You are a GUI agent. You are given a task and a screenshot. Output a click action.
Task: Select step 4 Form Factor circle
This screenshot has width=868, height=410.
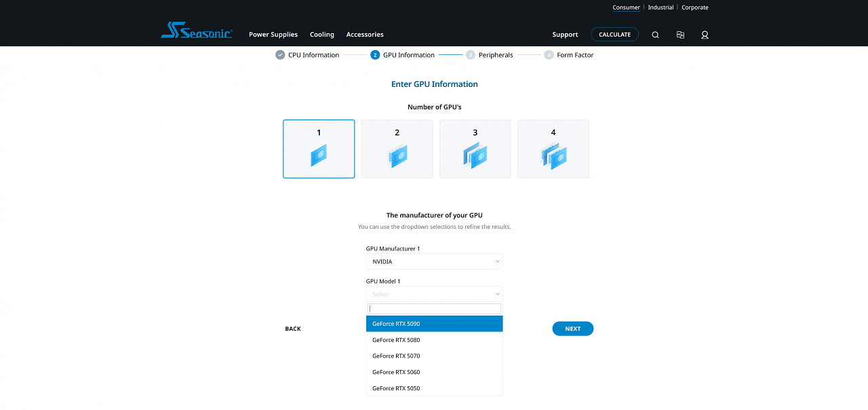[549, 55]
